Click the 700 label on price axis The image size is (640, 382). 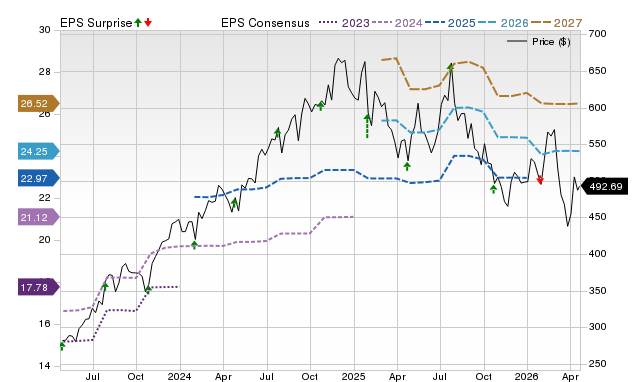click(597, 34)
